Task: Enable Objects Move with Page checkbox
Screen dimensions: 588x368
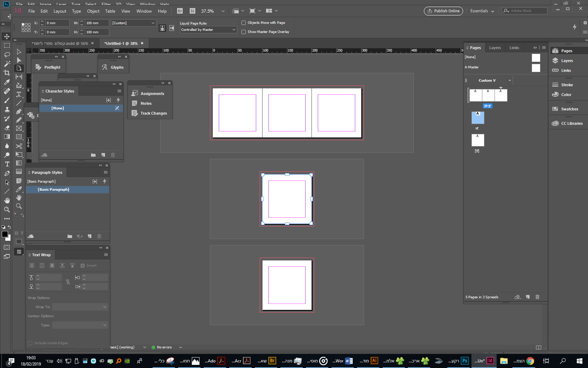Action: click(x=244, y=23)
